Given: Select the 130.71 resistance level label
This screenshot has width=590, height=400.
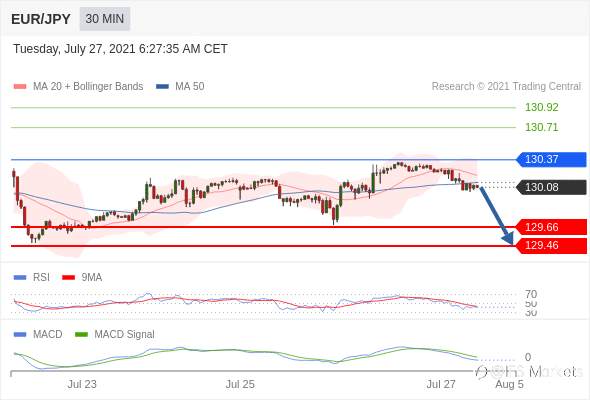Looking at the screenshot, I should point(541,127).
